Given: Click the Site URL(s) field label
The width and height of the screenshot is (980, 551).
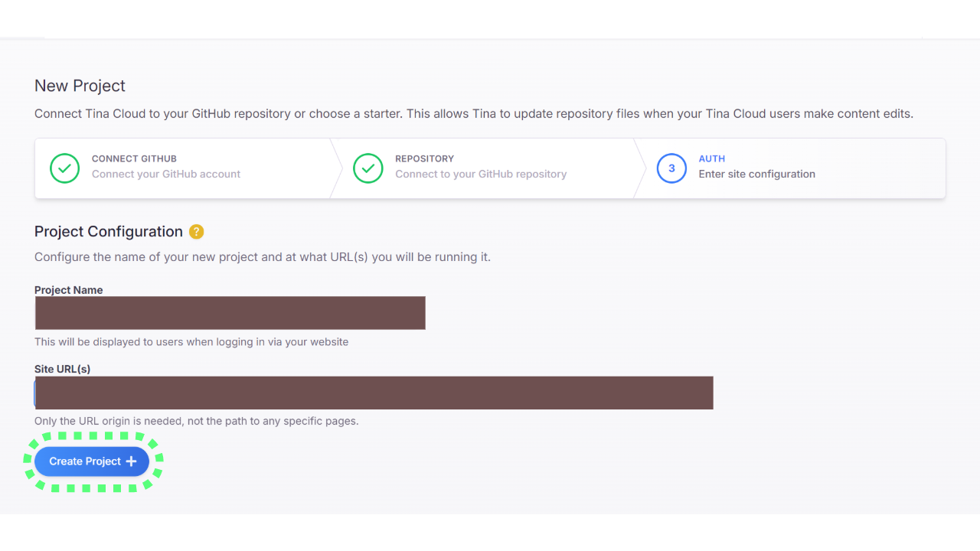Looking at the screenshot, I should tap(62, 369).
